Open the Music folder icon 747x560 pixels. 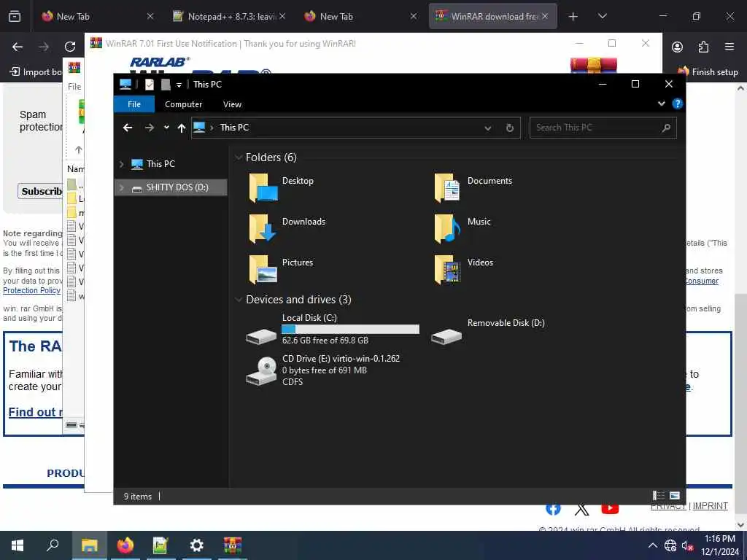click(x=447, y=228)
